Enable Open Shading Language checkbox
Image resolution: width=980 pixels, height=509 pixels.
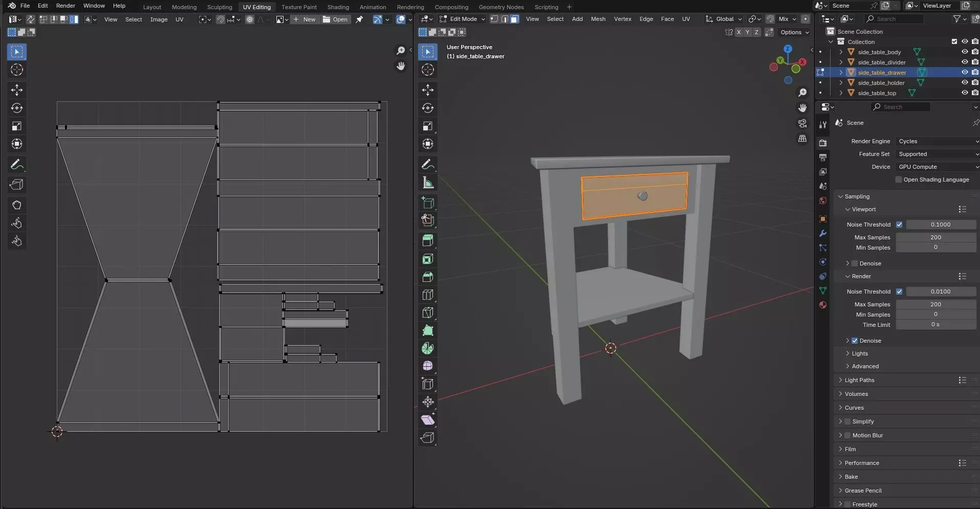click(x=899, y=180)
